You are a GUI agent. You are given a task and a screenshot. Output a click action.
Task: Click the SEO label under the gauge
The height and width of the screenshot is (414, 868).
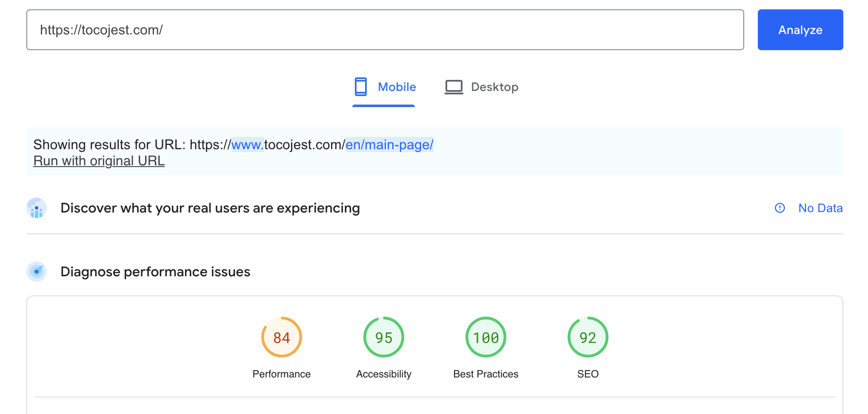coord(588,374)
